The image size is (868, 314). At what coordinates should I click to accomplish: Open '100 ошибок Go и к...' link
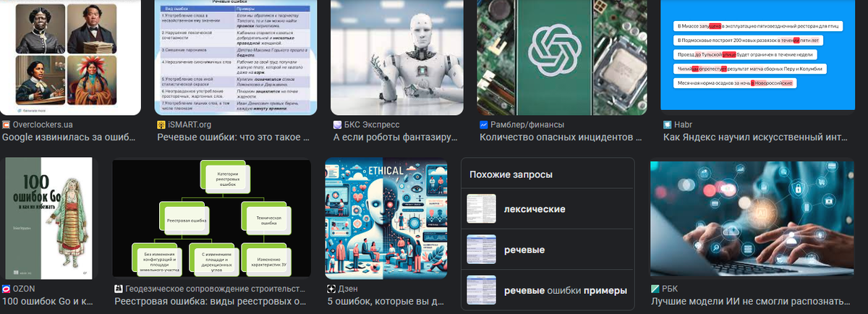(x=48, y=301)
